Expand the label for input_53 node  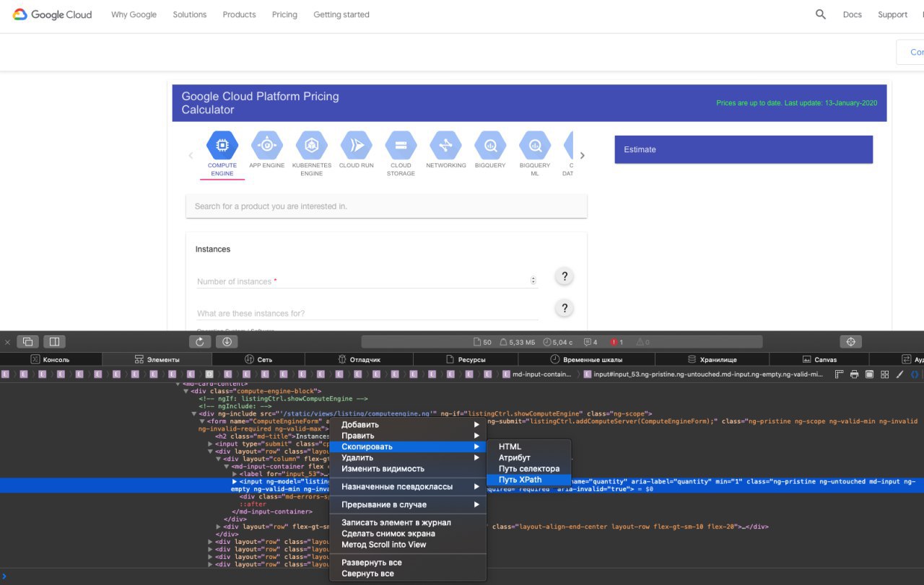click(234, 474)
